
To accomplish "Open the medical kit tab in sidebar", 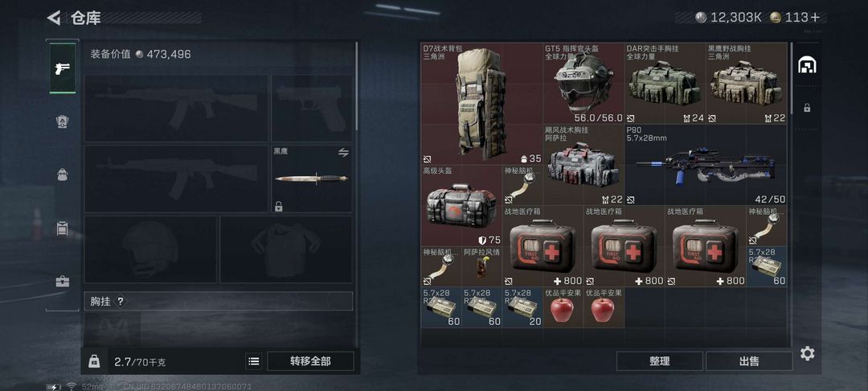I will coord(62,282).
